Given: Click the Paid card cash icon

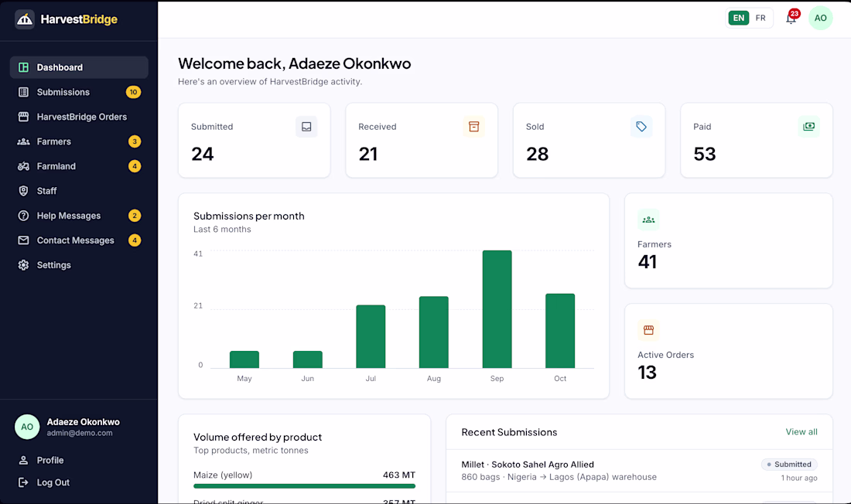Looking at the screenshot, I should [808, 127].
